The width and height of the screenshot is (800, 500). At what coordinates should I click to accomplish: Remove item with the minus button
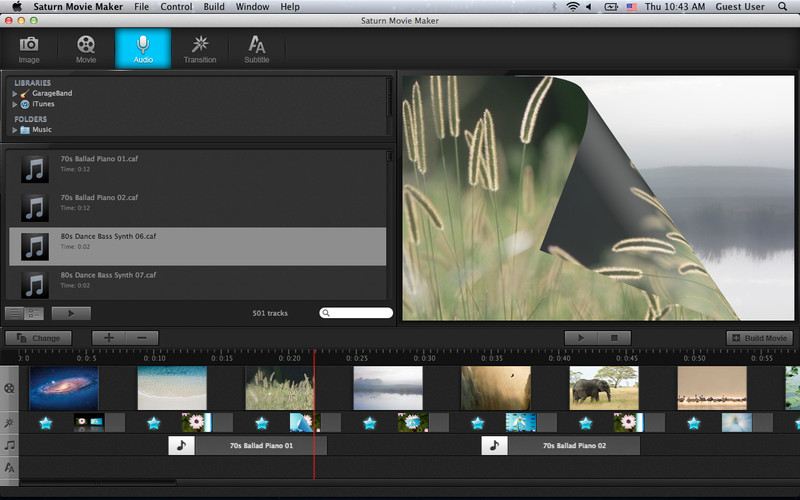coord(142,338)
